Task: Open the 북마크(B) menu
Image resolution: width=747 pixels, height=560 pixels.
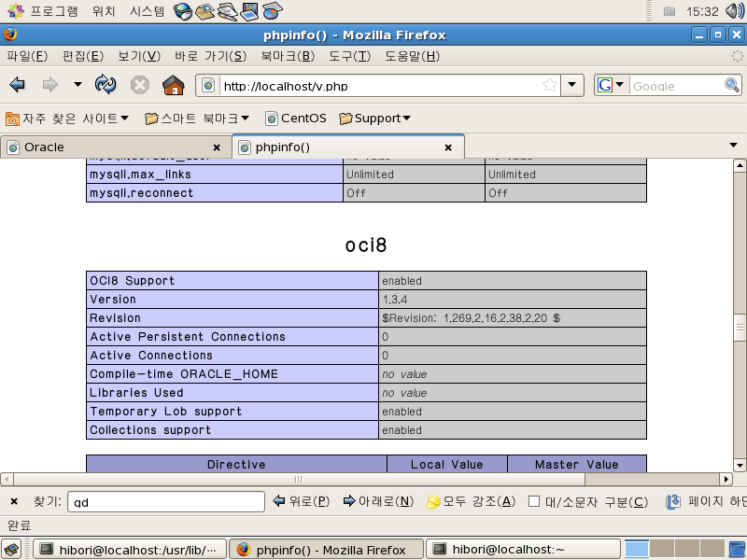Action: click(x=288, y=56)
